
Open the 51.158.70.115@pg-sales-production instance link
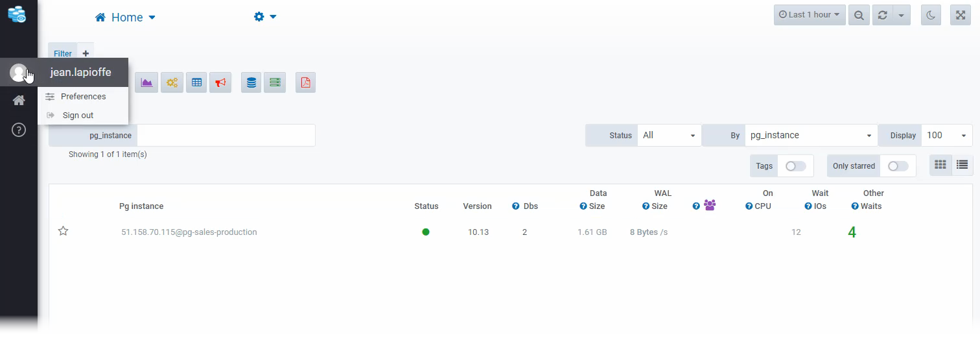click(189, 232)
